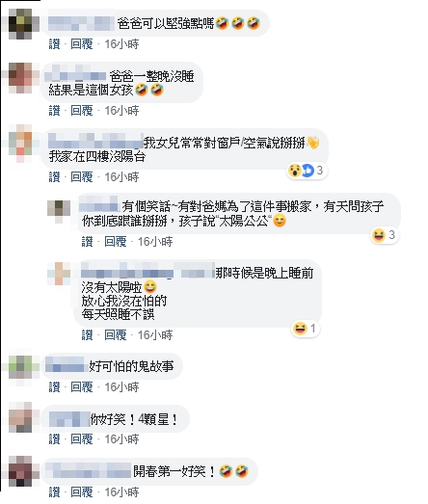Screen dimensions: 428x504
Task: Reply to the 每天照睡不誤 comment
Action: [x=115, y=335]
